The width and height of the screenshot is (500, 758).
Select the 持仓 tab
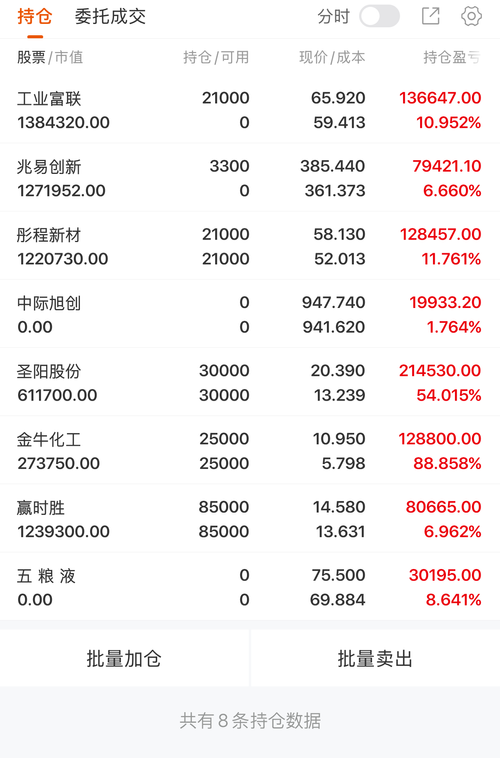(x=35, y=16)
